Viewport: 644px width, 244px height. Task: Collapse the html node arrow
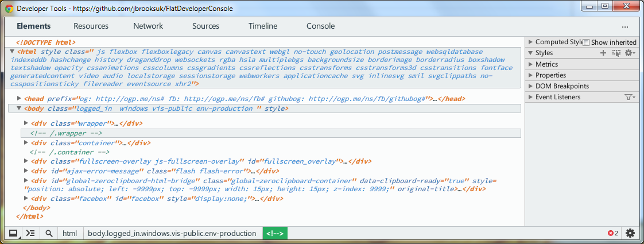click(12, 52)
